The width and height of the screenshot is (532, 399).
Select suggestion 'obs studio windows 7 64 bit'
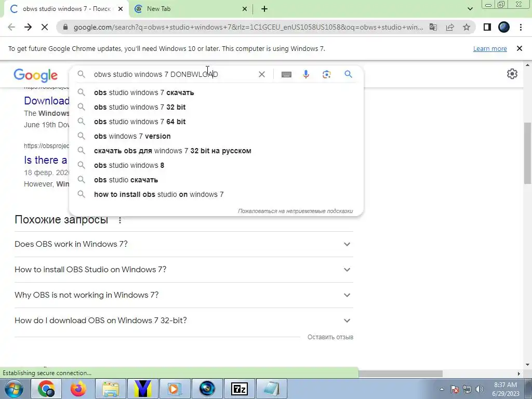[216, 122]
